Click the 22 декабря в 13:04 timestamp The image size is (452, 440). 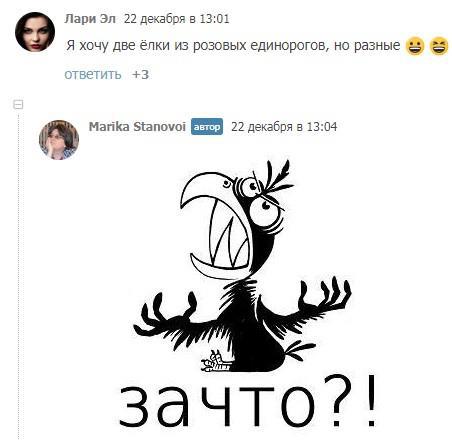click(x=284, y=127)
